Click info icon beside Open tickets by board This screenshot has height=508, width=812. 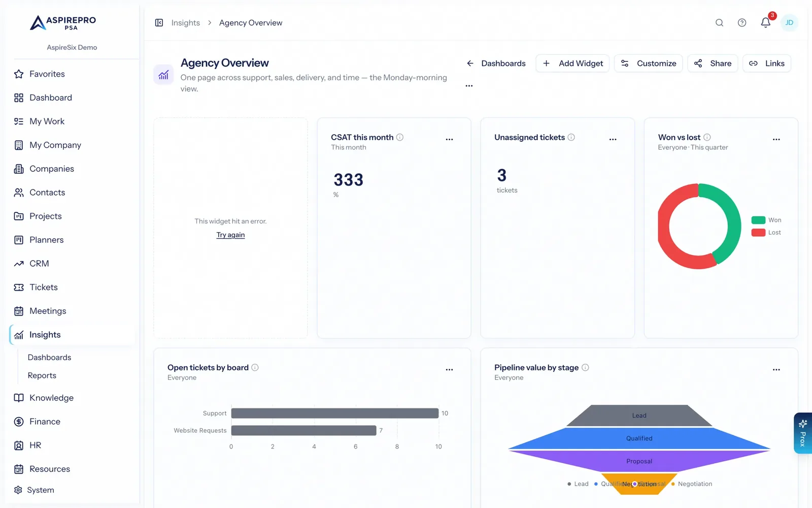coord(255,367)
